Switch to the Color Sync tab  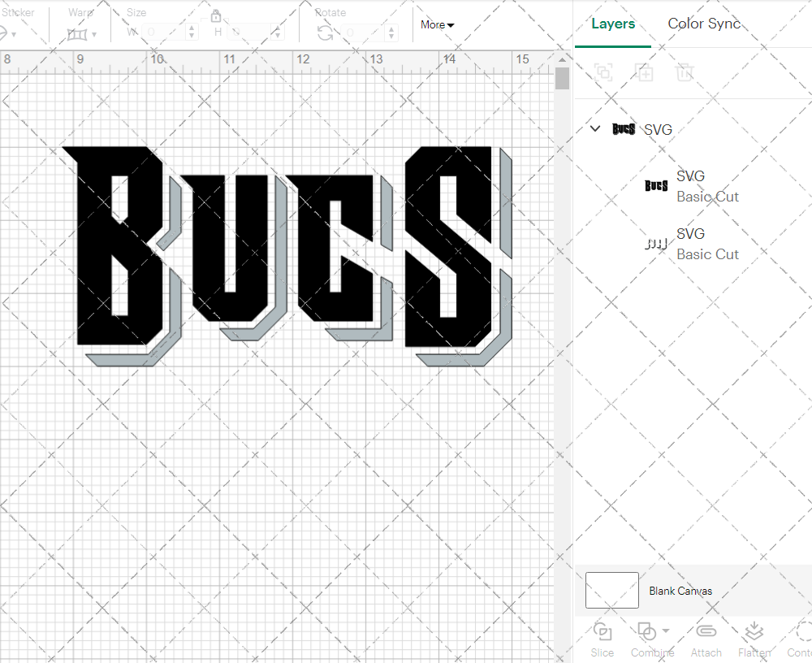click(x=704, y=24)
